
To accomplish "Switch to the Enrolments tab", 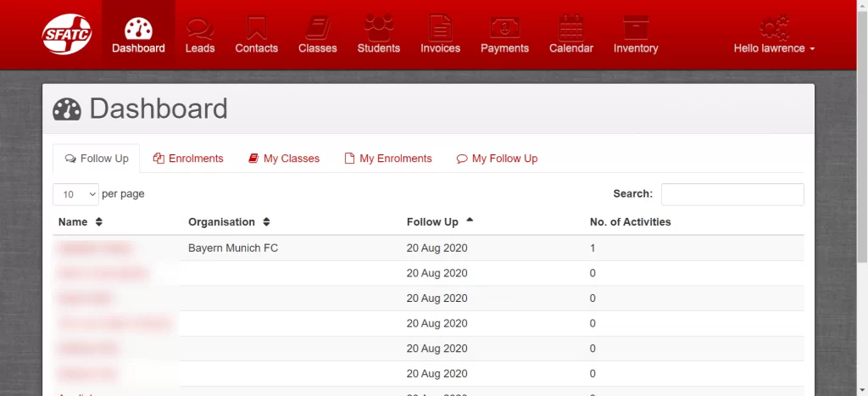I will [188, 159].
